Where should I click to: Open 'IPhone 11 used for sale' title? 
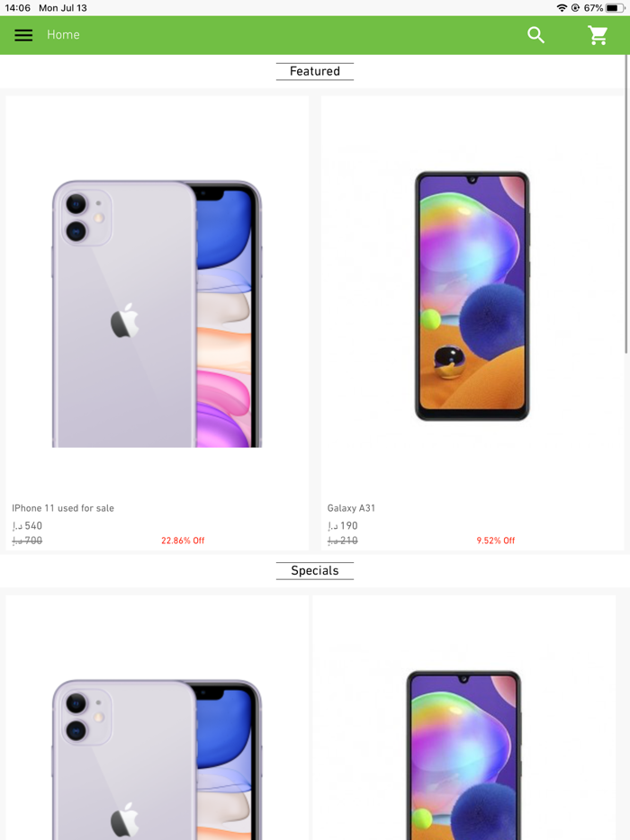coord(63,508)
